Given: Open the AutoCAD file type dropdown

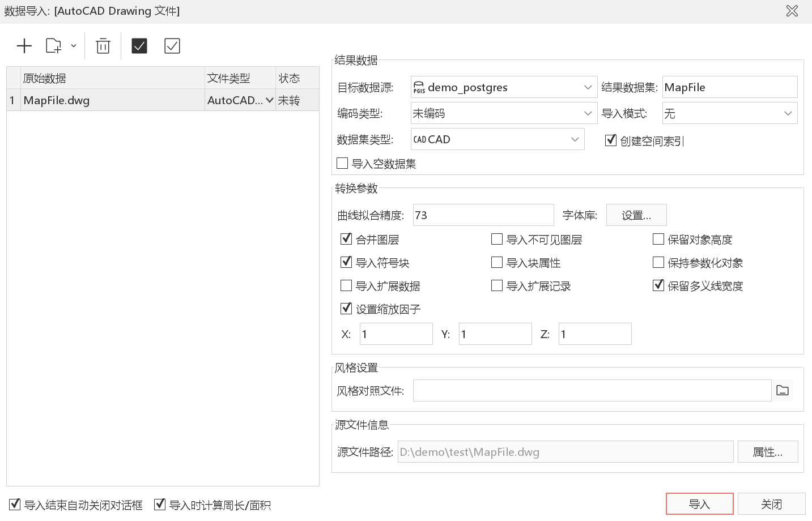Looking at the screenshot, I should (270, 100).
